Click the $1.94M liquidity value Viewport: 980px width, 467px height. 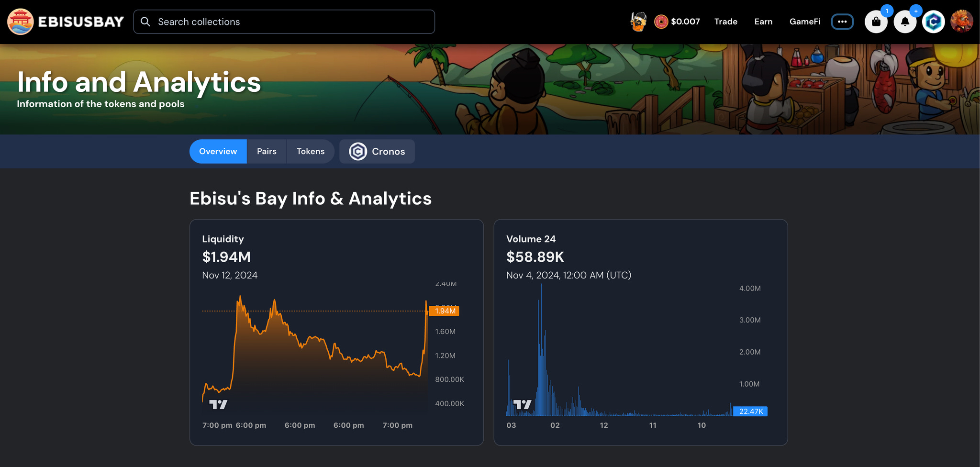pyautogui.click(x=226, y=257)
